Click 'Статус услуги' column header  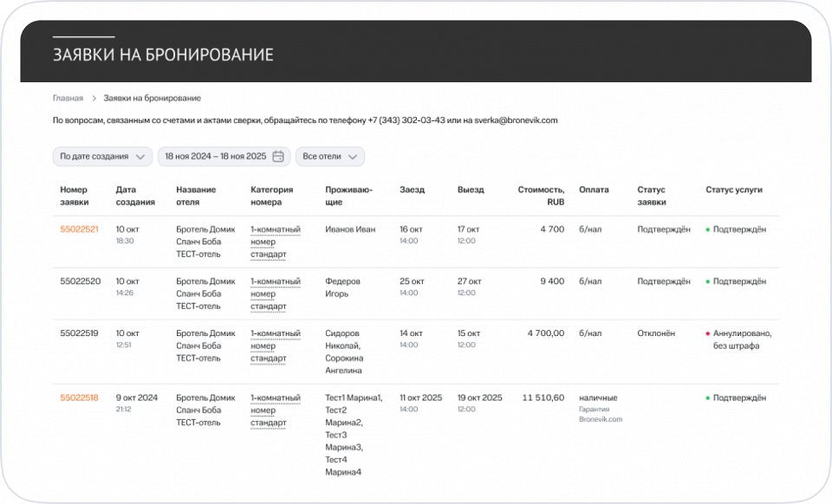(734, 190)
